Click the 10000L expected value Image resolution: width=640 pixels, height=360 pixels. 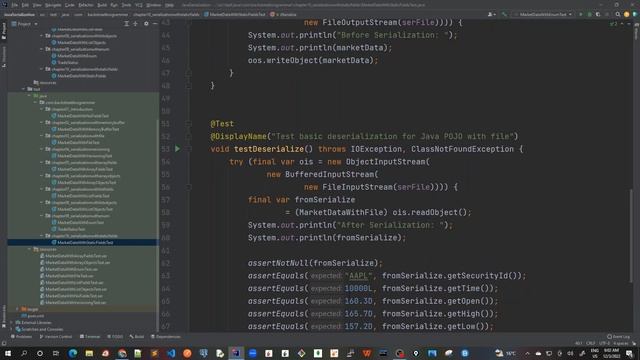pyautogui.click(x=358, y=289)
